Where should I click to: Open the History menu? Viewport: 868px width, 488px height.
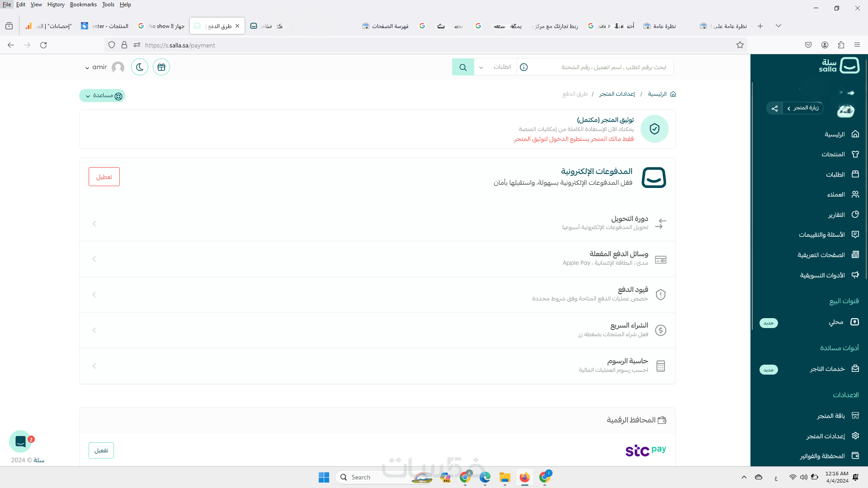56,5
